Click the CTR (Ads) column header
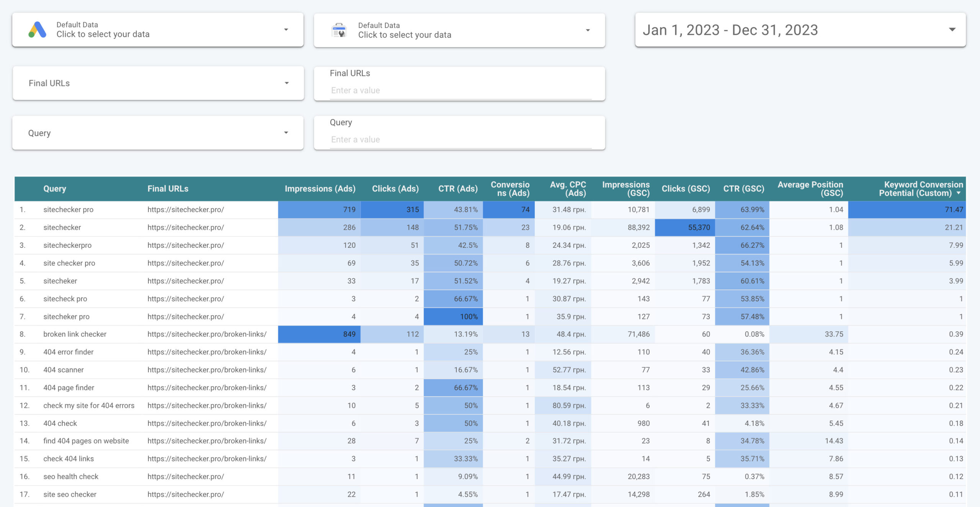The image size is (980, 507). [x=457, y=189]
